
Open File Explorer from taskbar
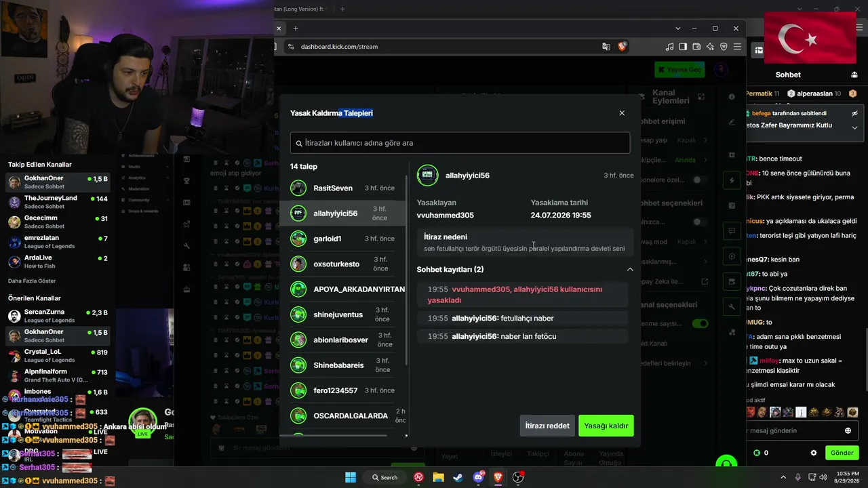(439, 477)
